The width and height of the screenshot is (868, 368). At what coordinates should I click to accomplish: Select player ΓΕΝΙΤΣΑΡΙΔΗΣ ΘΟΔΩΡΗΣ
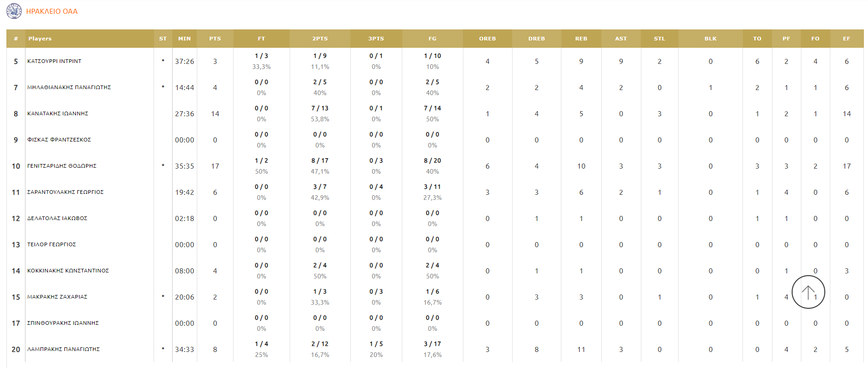tap(62, 166)
